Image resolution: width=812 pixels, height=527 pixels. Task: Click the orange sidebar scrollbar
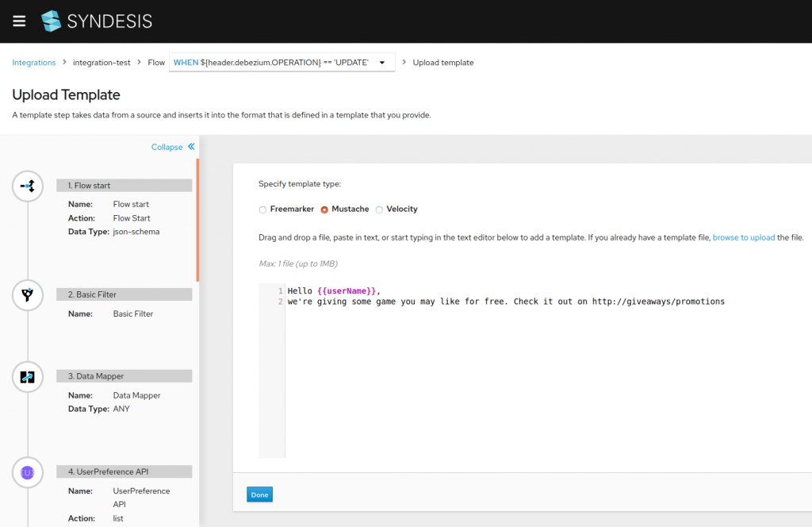tap(197, 220)
